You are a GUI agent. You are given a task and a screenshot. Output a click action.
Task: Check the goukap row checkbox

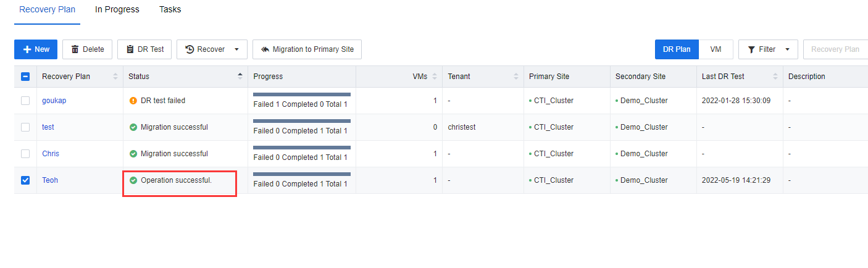coord(25,101)
